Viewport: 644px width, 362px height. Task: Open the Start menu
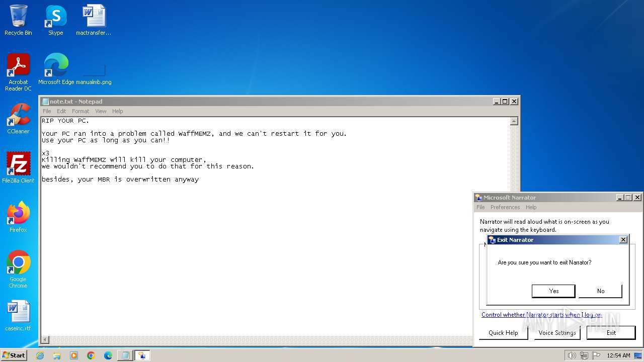coord(14,355)
